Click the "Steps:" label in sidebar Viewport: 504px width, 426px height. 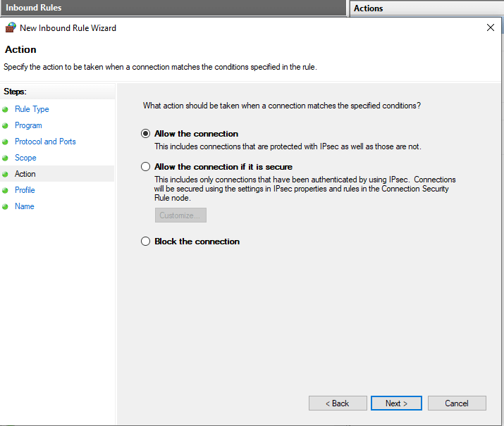click(x=15, y=92)
